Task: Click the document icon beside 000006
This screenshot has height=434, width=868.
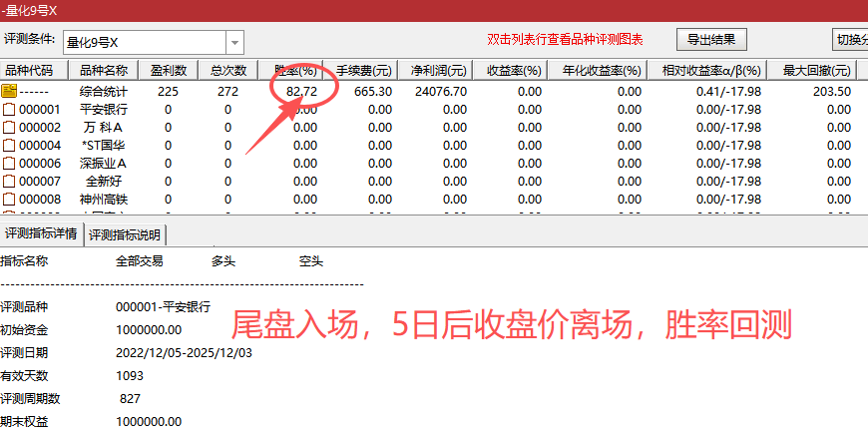Action: (10, 163)
